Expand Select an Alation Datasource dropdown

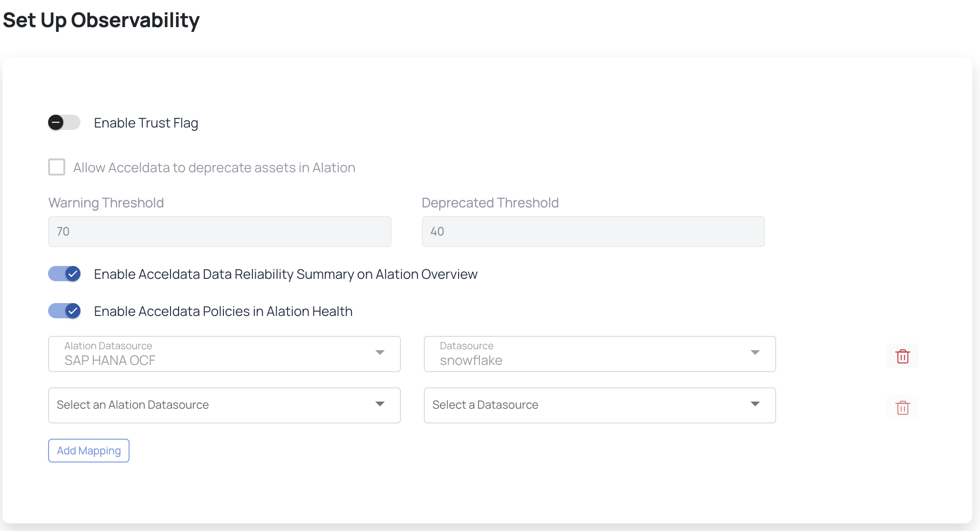click(224, 405)
